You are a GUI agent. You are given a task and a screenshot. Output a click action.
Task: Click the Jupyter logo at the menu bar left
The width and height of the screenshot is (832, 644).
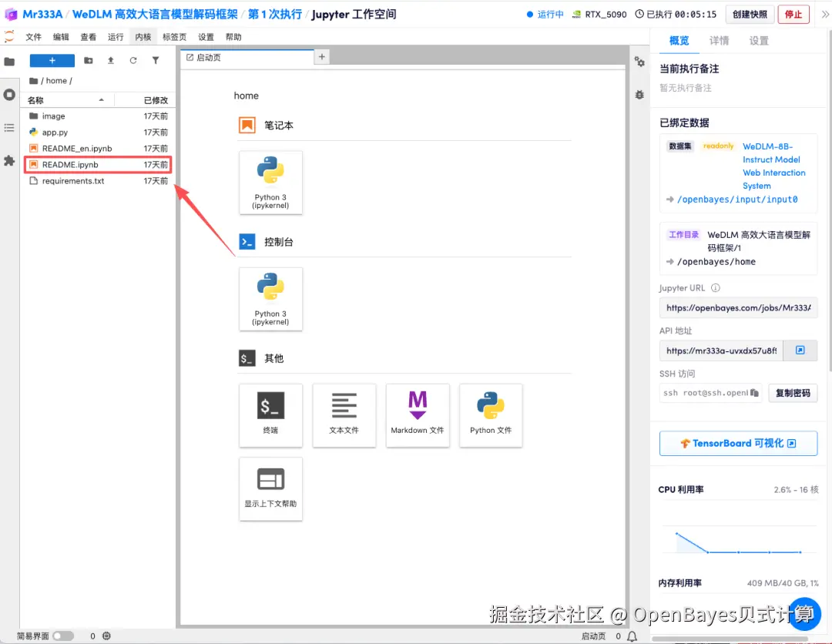(9, 37)
